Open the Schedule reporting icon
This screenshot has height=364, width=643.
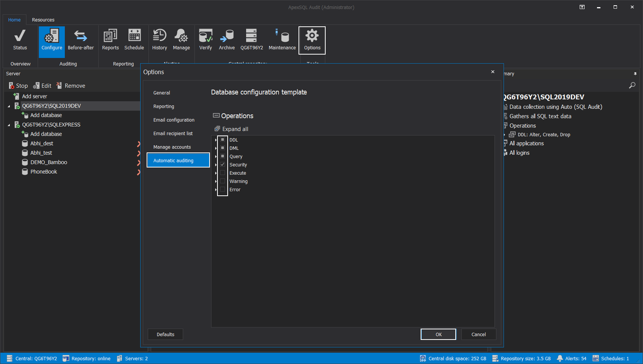coord(134,40)
